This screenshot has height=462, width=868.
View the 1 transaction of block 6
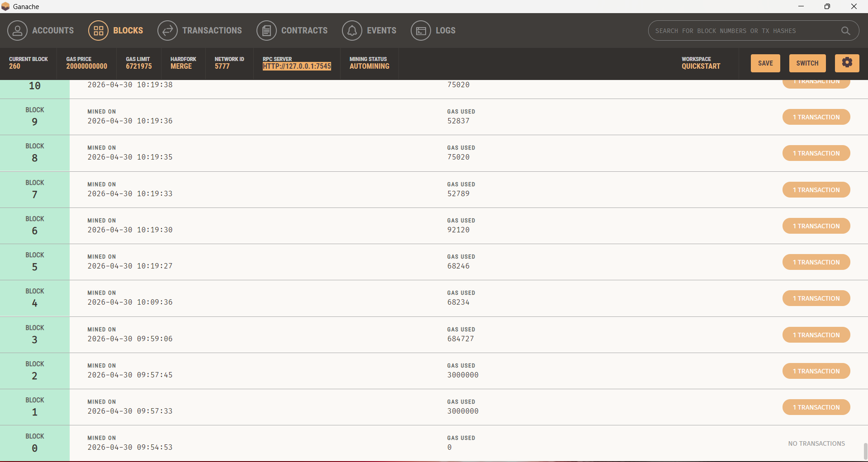[816, 226]
